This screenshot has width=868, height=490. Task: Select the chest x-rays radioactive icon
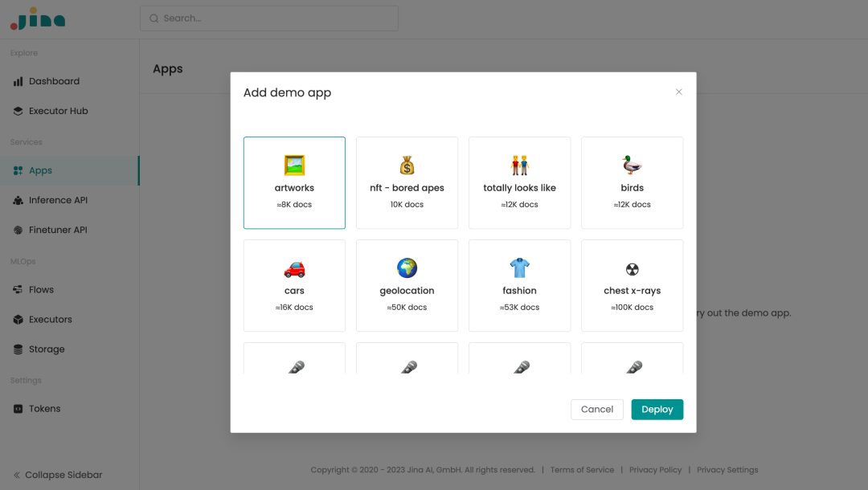coord(633,269)
